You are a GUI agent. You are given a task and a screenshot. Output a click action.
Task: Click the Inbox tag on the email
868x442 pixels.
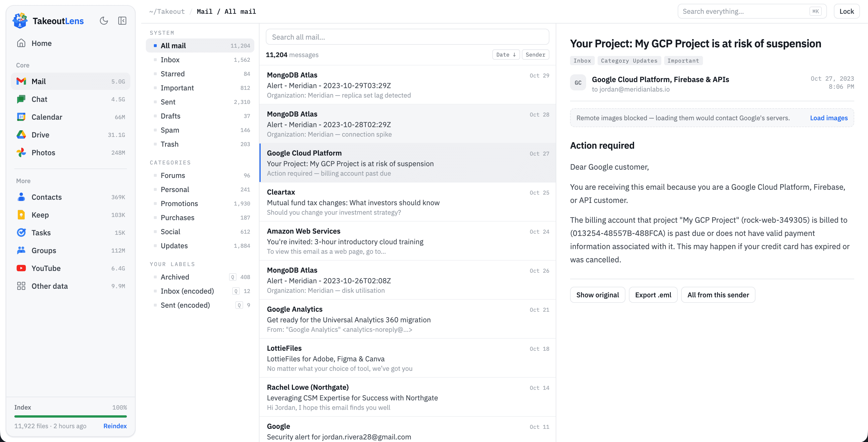coord(582,61)
